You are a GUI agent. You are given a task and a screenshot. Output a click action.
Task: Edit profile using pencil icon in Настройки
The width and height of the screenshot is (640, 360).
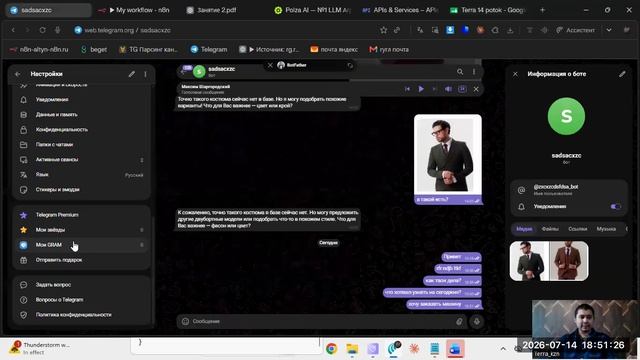[131, 74]
